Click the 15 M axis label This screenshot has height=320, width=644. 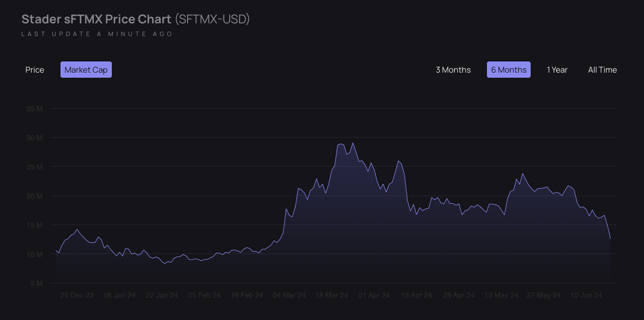pos(34,225)
